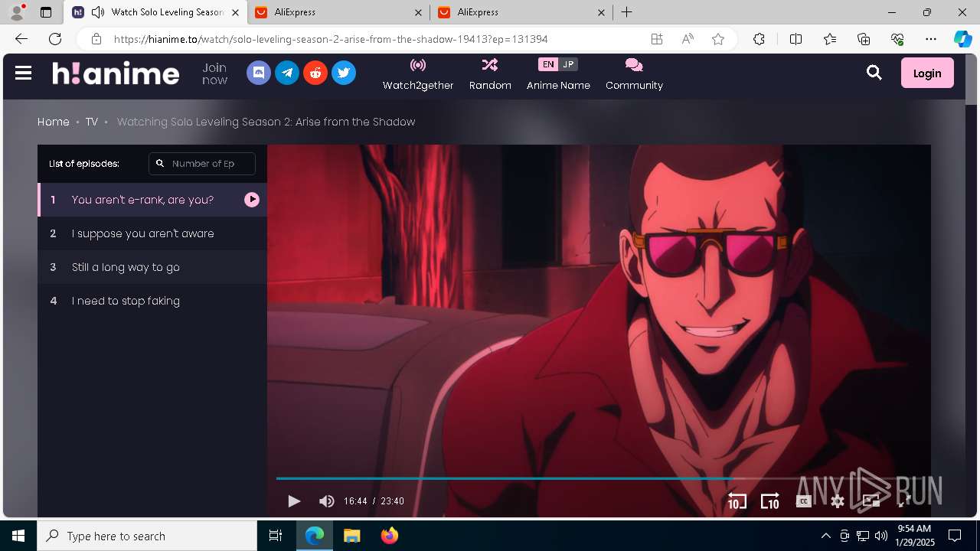The height and width of the screenshot is (551, 980).
Task: Click the address bar URL
Action: [331, 39]
